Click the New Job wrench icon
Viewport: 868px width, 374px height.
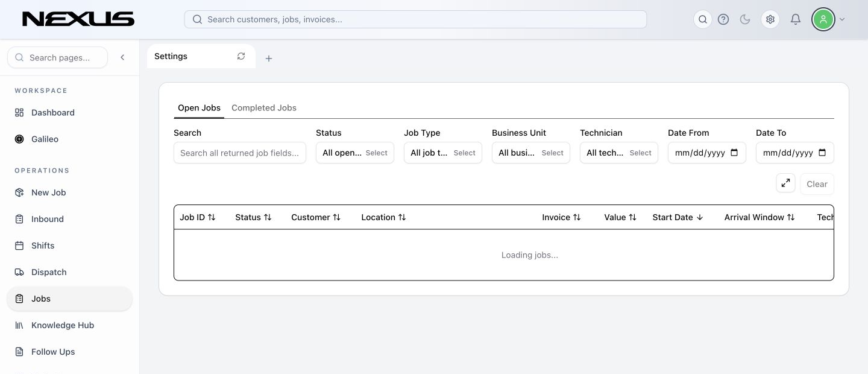point(19,192)
